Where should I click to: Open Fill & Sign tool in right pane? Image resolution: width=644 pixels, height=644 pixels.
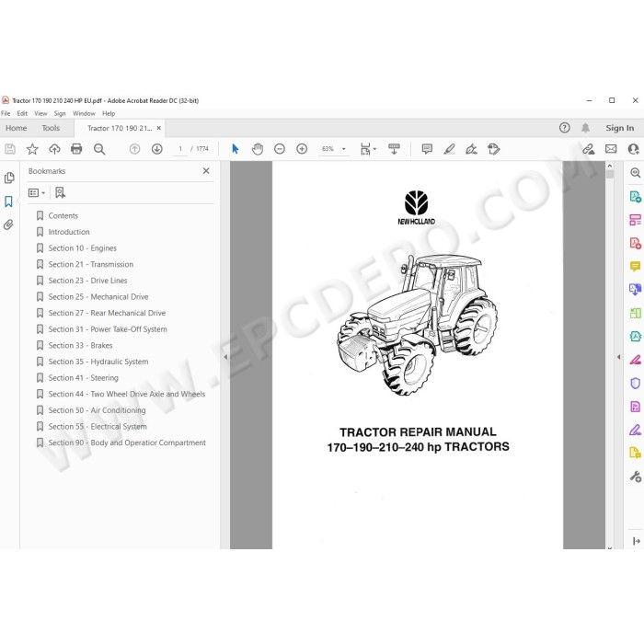(635, 430)
